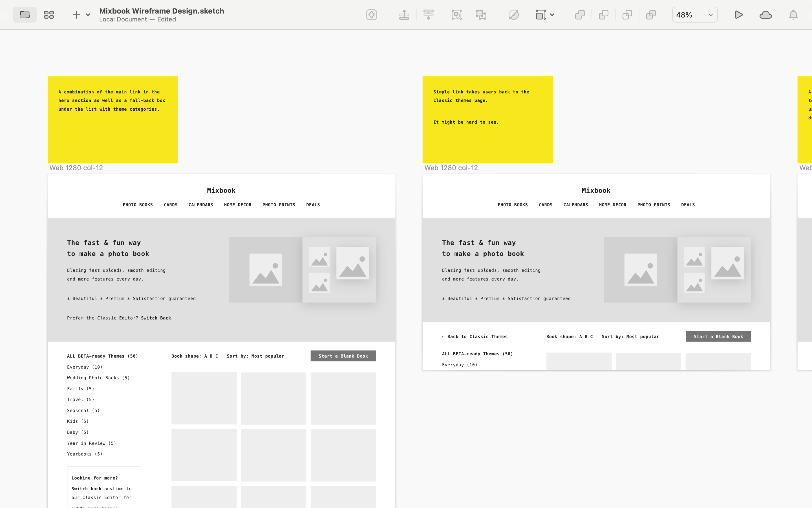This screenshot has width=812, height=508.
Task: Send selection backward with Backward icon
Action: coord(429,15)
